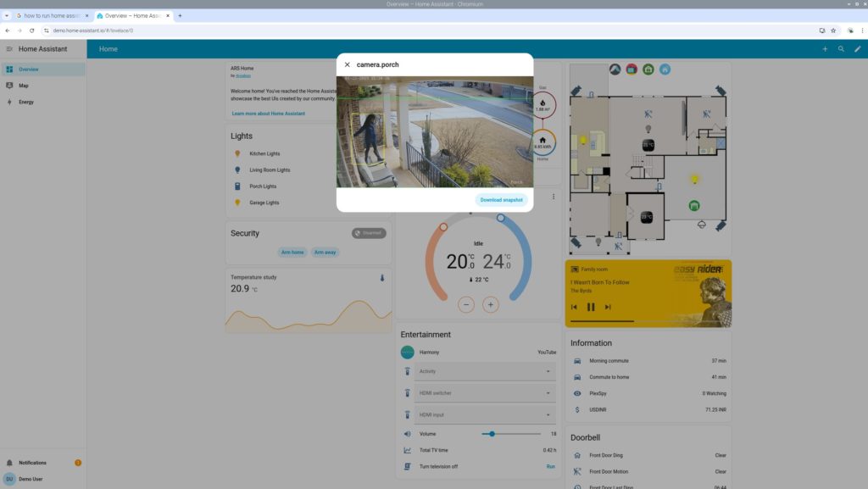Screen dimensions: 868x489
Task: Click the Arm away security button
Action: pyautogui.click(x=325, y=252)
